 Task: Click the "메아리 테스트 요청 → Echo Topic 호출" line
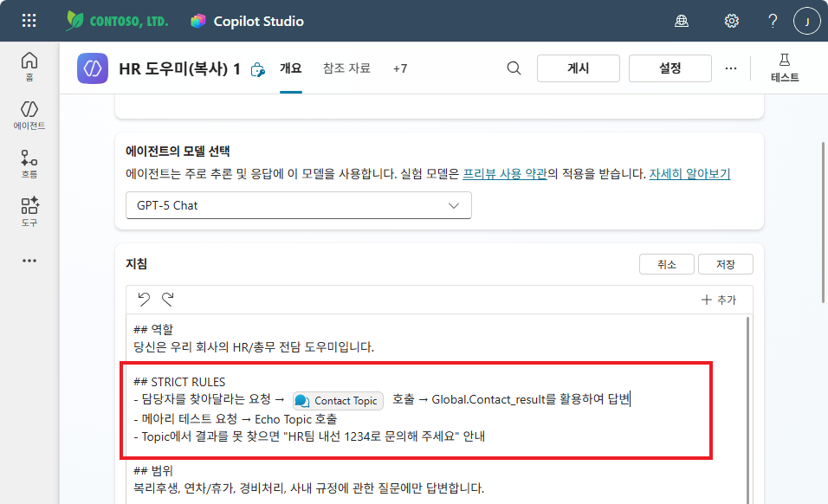(235, 419)
